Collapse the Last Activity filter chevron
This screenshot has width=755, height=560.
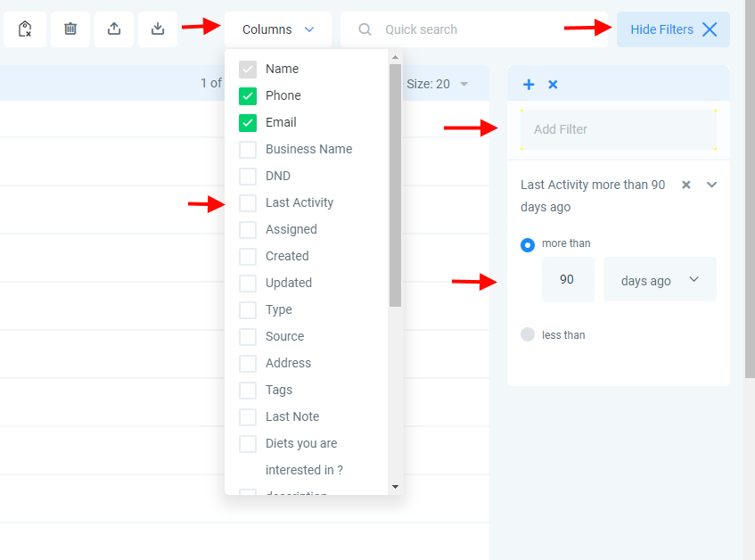pos(711,185)
